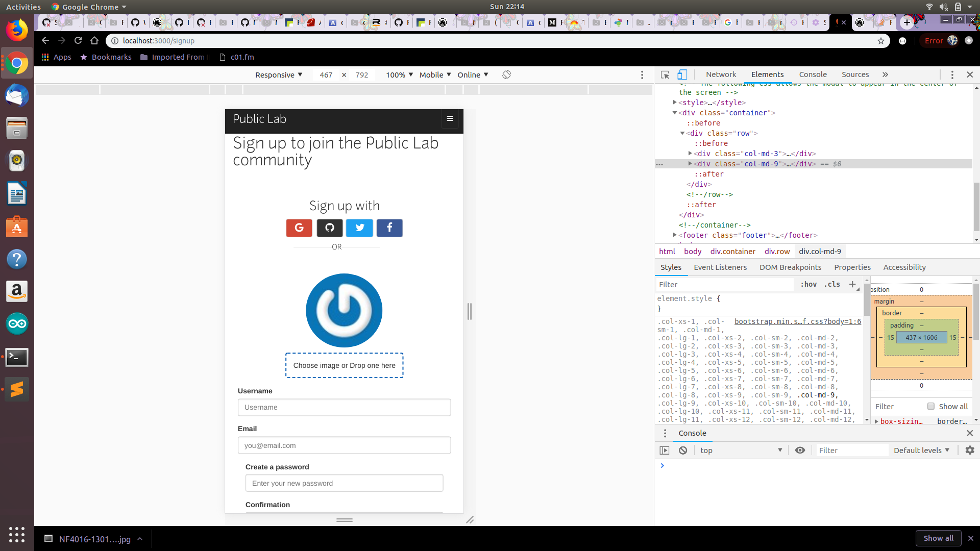Open the Event Listeners tab
The width and height of the screenshot is (980, 551).
pyautogui.click(x=720, y=267)
